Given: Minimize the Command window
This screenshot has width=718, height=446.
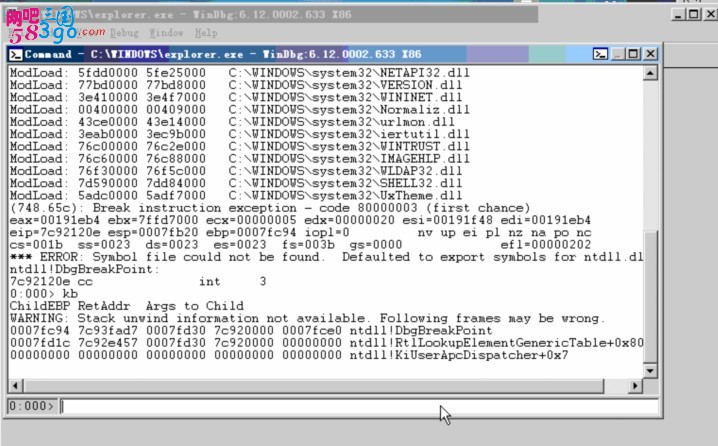Looking at the screenshot, I should 618,54.
